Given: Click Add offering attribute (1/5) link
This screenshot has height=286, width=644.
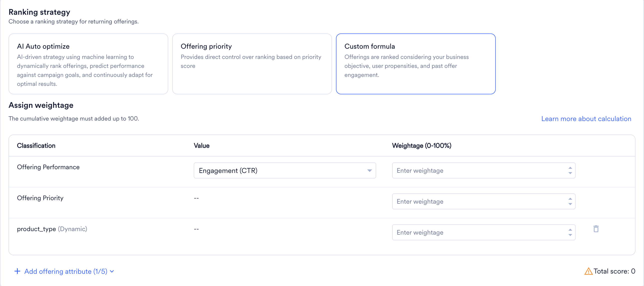Looking at the screenshot, I should (x=66, y=271).
